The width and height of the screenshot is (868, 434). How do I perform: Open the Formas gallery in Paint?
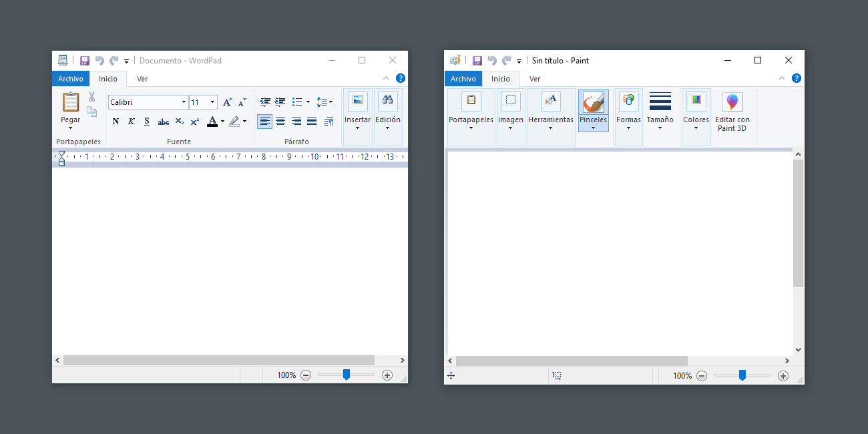(x=628, y=118)
